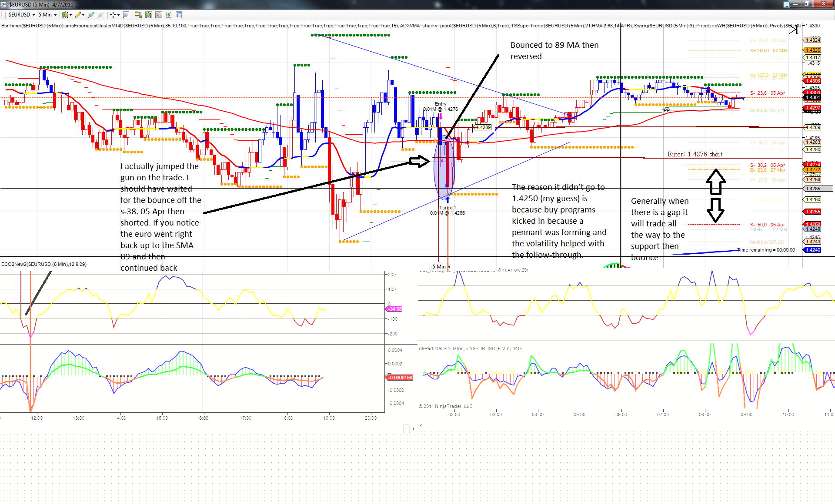Click 'Time remaining = 00:00:00' bar timer text
Screen dimensions: 835x504
[x=766, y=250]
